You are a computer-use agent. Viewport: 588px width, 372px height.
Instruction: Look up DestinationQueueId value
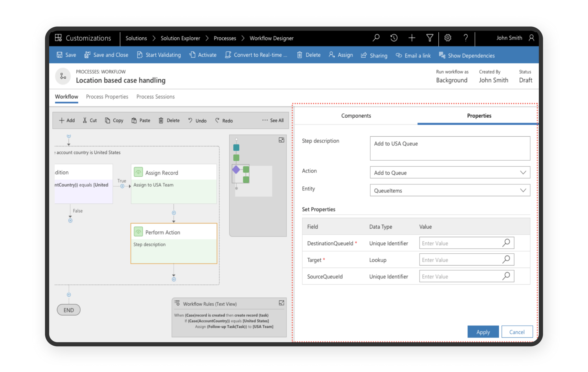pyautogui.click(x=506, y=243)
